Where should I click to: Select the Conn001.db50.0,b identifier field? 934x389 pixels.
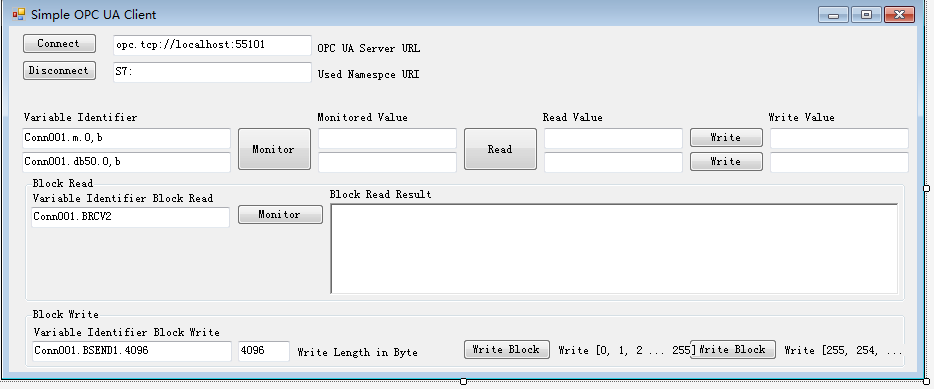click(126, 162)
